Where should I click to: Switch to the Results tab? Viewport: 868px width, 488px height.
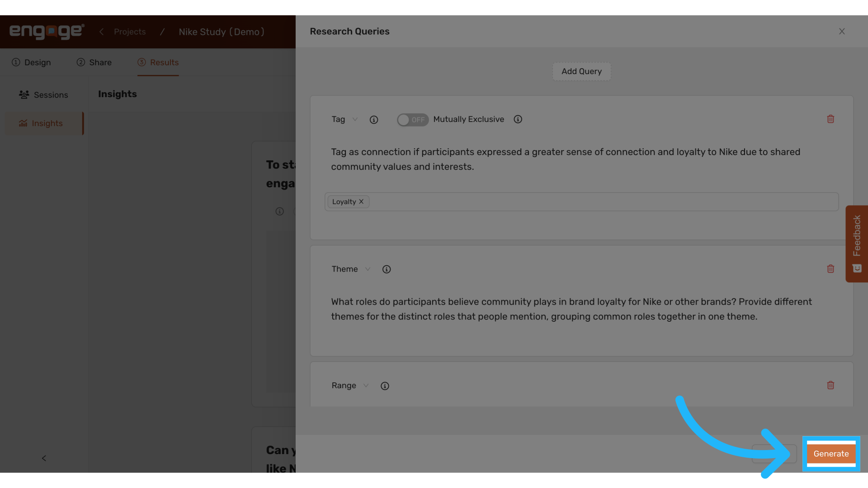click(x=158, y=62)
